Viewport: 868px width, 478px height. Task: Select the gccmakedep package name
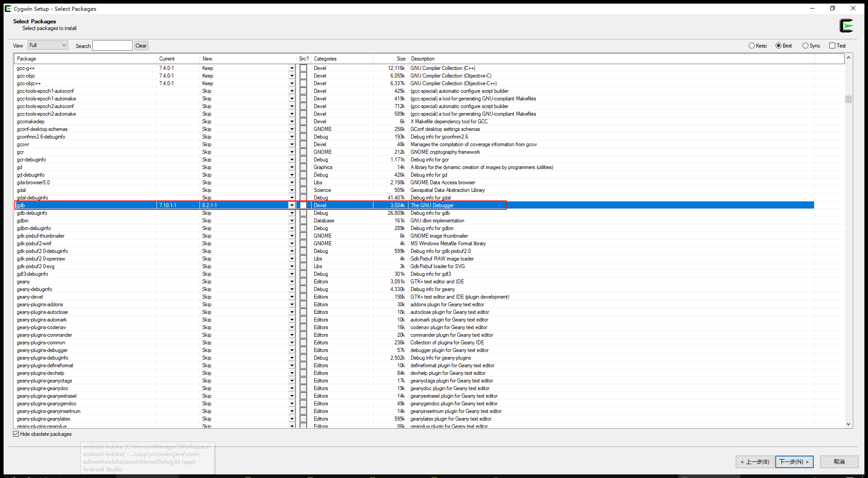30,122
